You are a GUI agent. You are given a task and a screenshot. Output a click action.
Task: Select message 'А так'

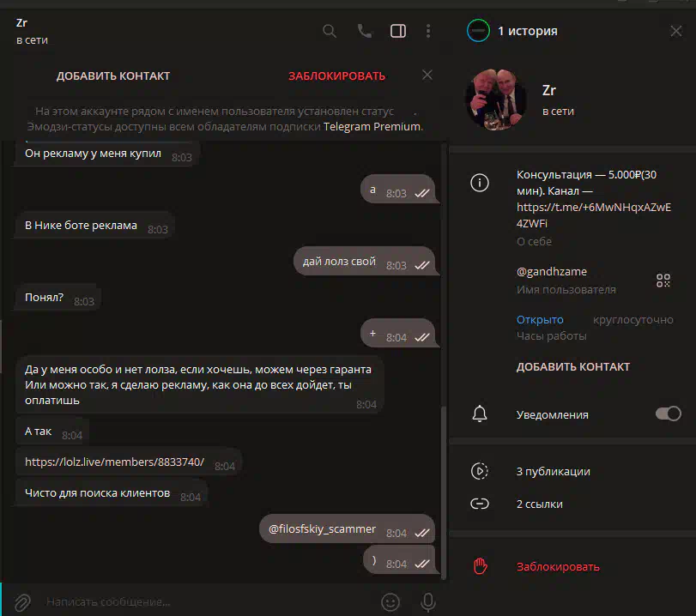coord(52,432)
